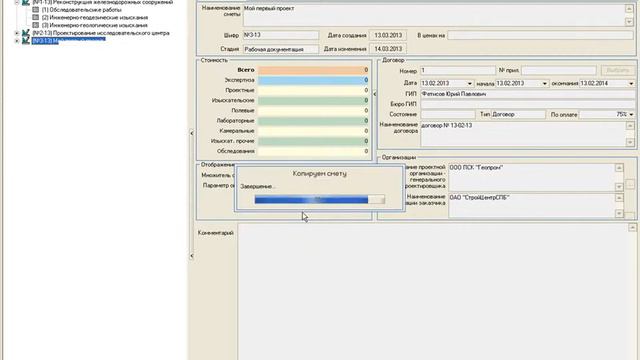Click the Шифр field №3-13
The height and width of the screenshot is (360, 640).
(281, 35)
